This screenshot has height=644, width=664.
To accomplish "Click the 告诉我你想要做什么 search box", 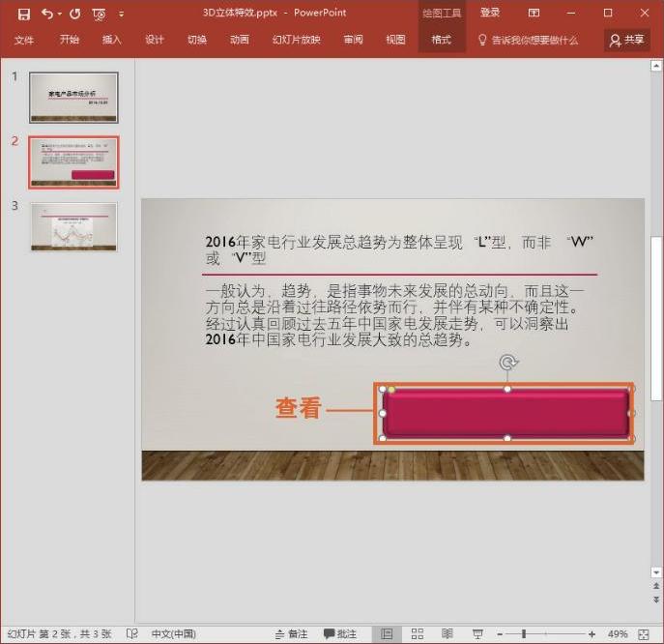I will pyautogui.click(x=534, y=41).
